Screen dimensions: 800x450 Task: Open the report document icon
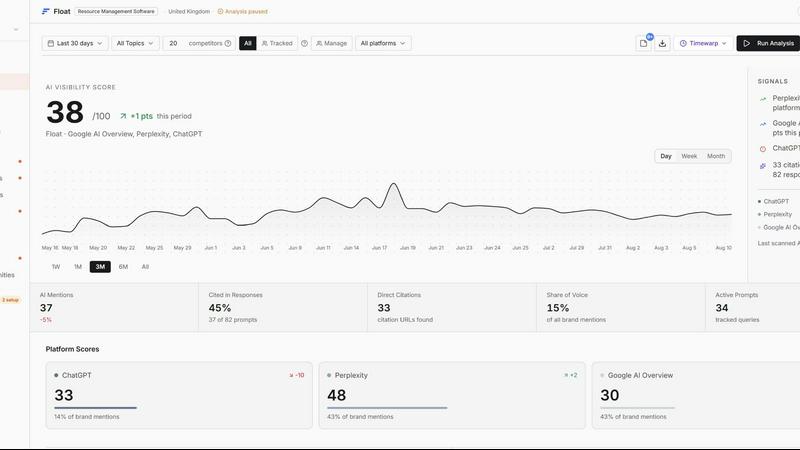[x=643, y=43]
